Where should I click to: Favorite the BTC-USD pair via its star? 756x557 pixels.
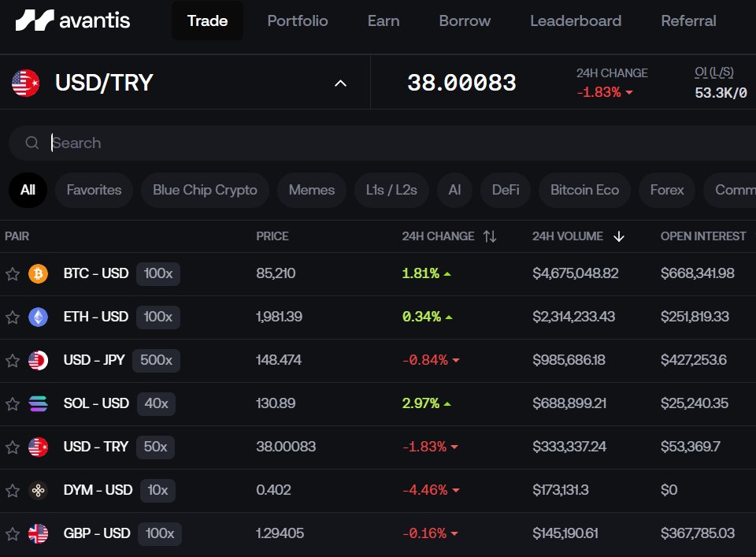[x=13, y=273]
